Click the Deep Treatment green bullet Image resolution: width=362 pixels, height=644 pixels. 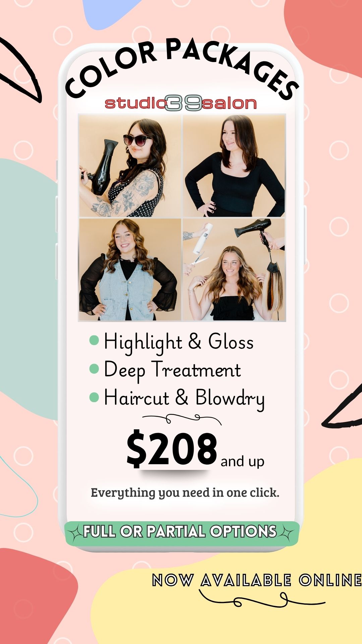pyautogui.click(x=94, y=369)
